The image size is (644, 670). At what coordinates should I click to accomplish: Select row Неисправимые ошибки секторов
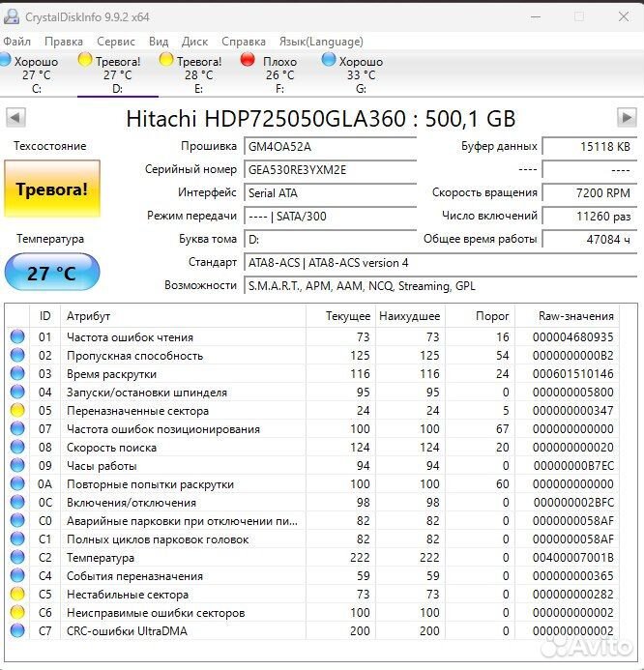tap(312, 612)
